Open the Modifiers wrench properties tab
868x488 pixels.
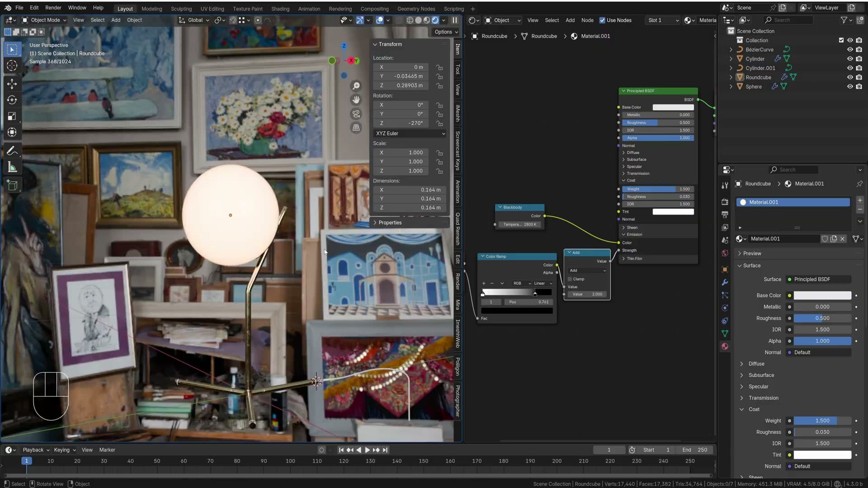click(725, 282)
